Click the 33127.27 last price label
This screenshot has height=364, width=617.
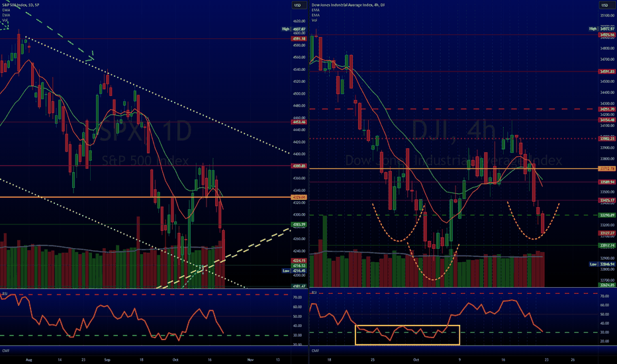[607, 233]
